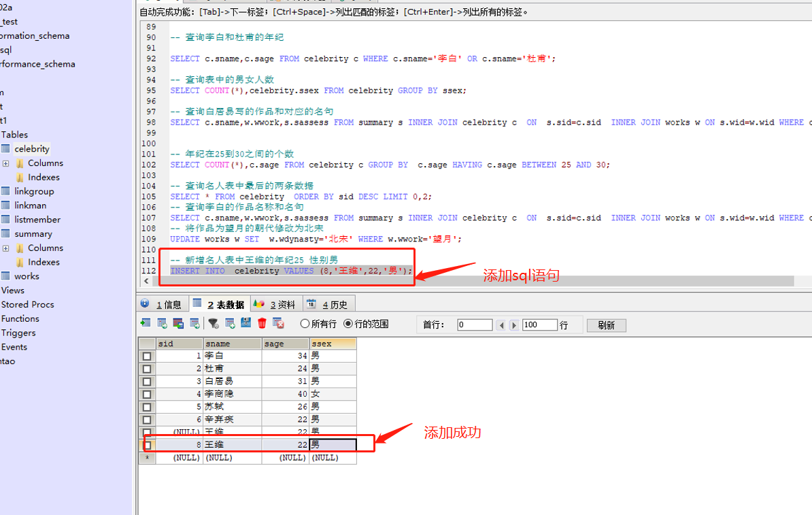Screen dimensions: 812x515
Task: Tick the checkbox for row 苏轼
Action: click(x=147, y=408)
